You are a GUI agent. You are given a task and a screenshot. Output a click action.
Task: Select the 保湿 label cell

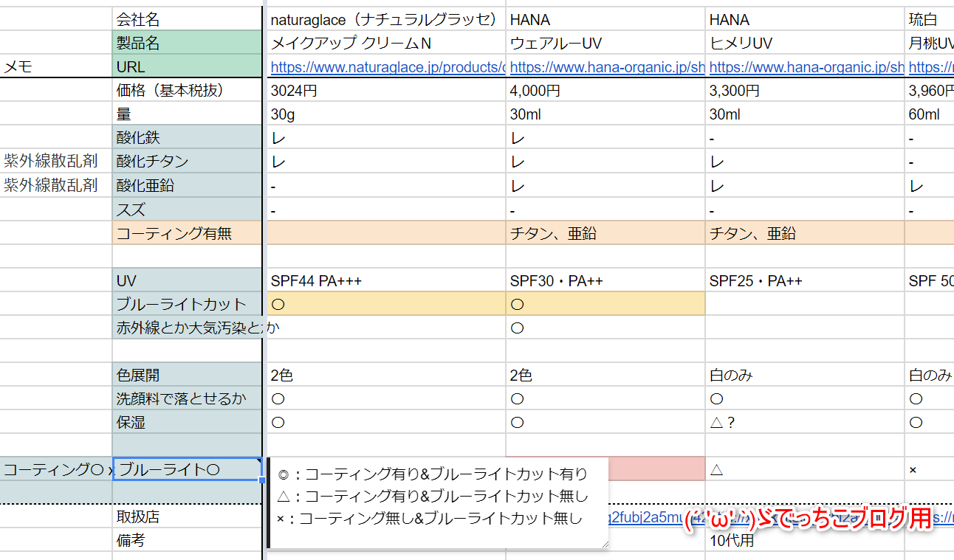(x=187, y=422)
